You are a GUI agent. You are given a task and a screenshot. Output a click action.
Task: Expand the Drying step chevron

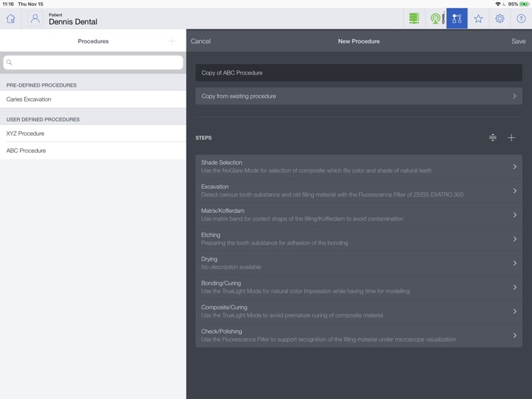515,263
